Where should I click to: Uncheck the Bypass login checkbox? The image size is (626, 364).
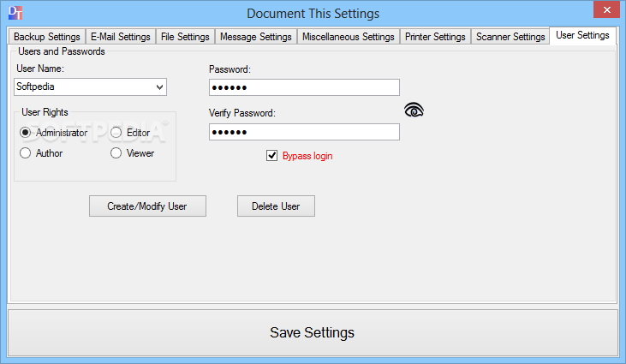pyautogui.click(x=271, y=156)
